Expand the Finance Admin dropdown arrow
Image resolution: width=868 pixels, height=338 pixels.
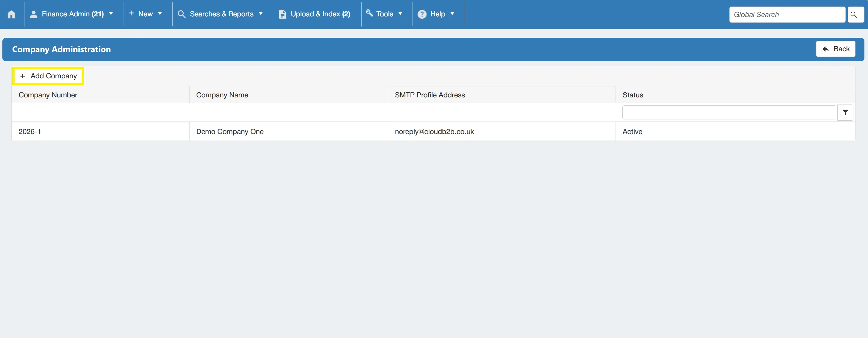click(x=111, y=14)
